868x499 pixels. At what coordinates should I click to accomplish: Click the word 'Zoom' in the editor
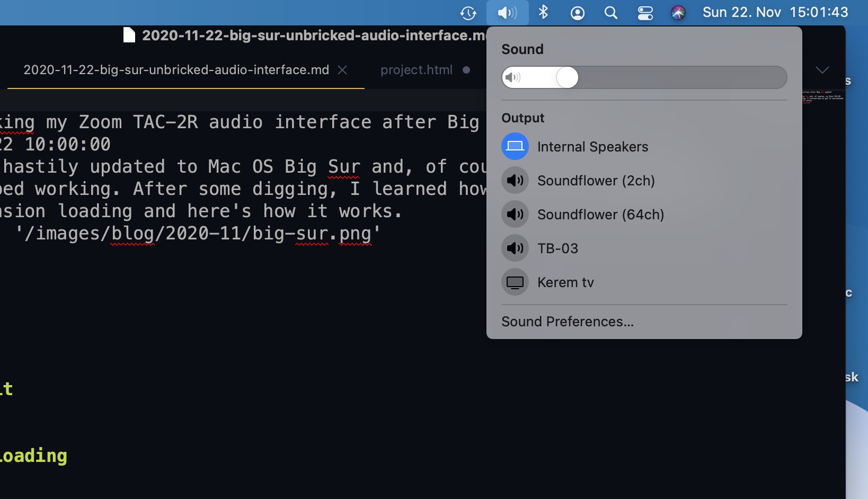click(100, 122)
